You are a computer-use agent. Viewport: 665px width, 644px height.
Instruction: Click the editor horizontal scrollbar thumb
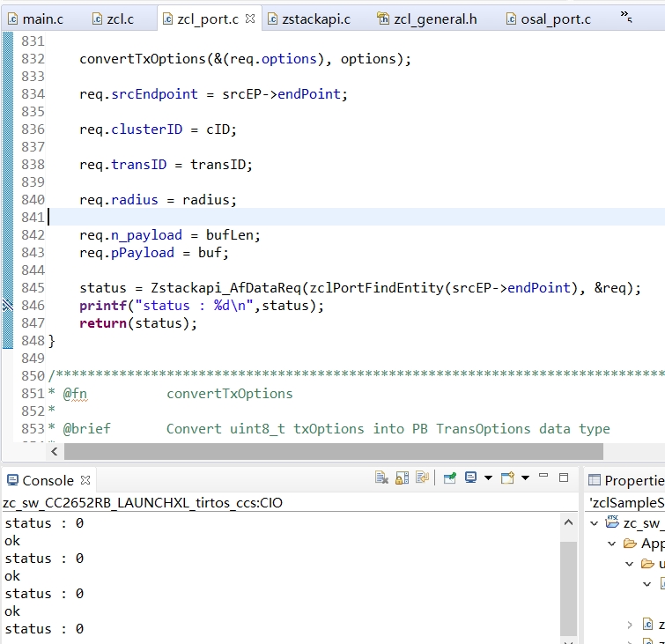[x=333, y=451]
